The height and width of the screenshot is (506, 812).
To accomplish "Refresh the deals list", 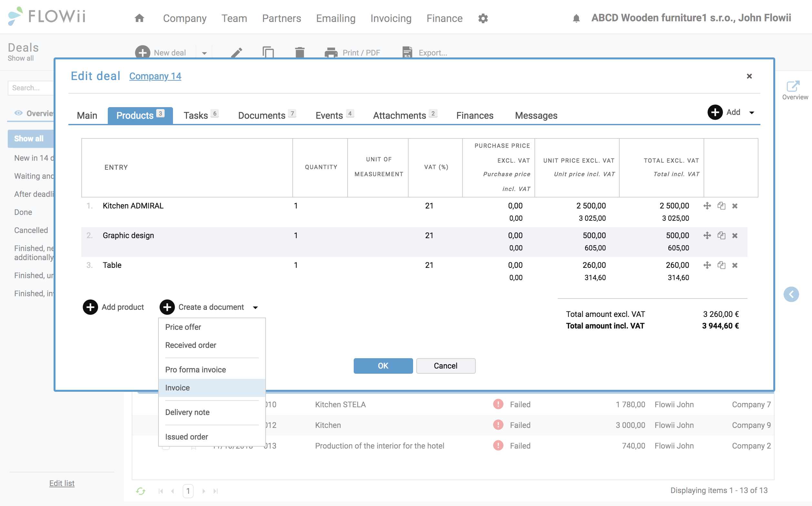I will (141, 491).
